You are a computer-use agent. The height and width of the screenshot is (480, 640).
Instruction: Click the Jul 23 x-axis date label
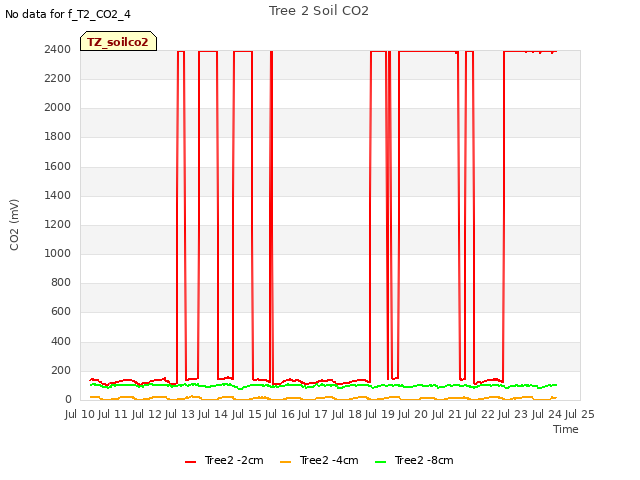(514, 414)
